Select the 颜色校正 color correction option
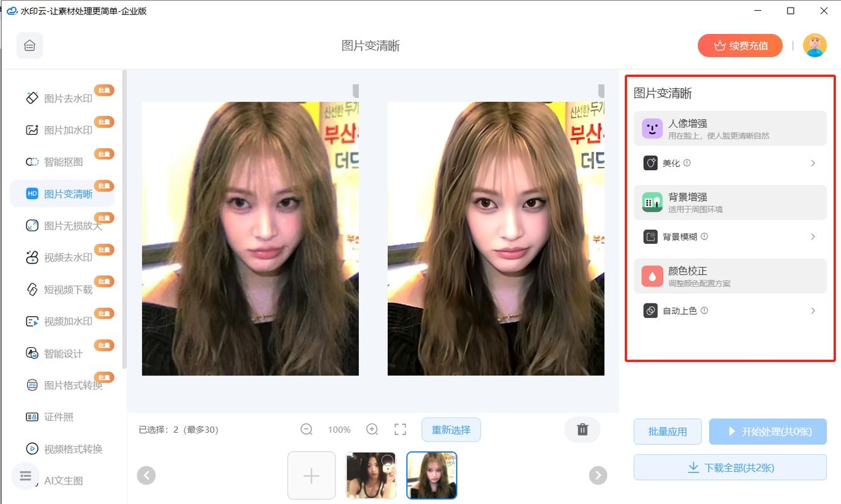 point(729,276)
